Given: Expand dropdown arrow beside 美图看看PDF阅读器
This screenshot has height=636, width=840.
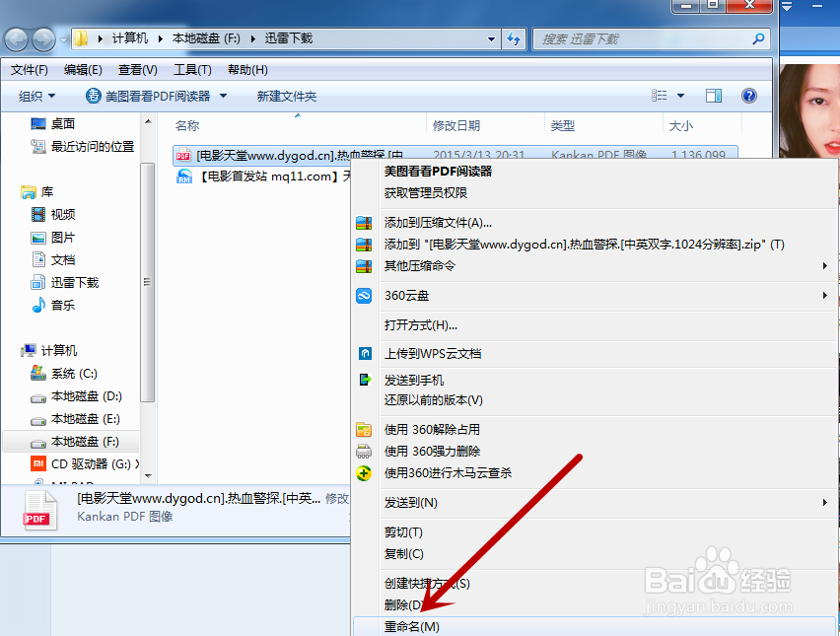Looking at the screenshot, I should 224,96.
